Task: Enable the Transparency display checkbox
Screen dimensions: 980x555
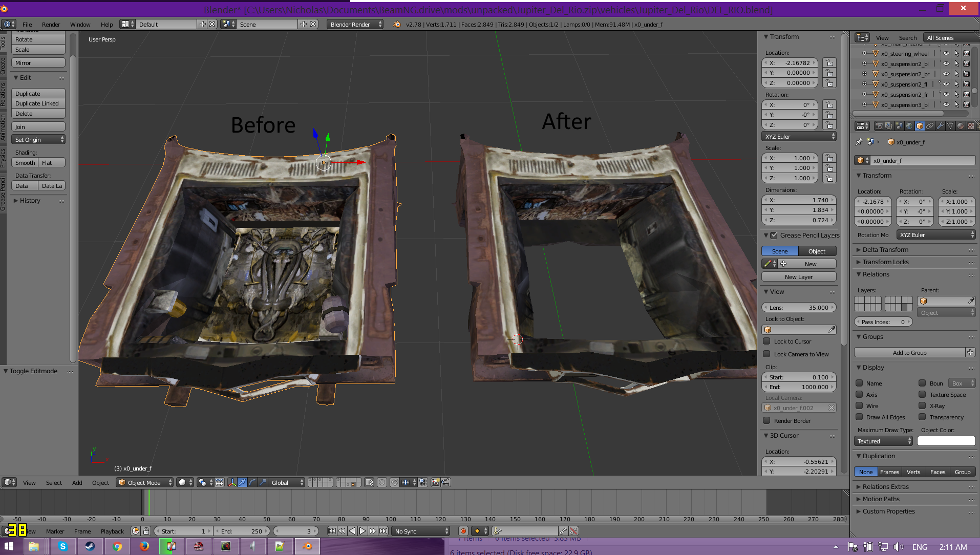Action: pyautogui.click(x=922, y=417)
